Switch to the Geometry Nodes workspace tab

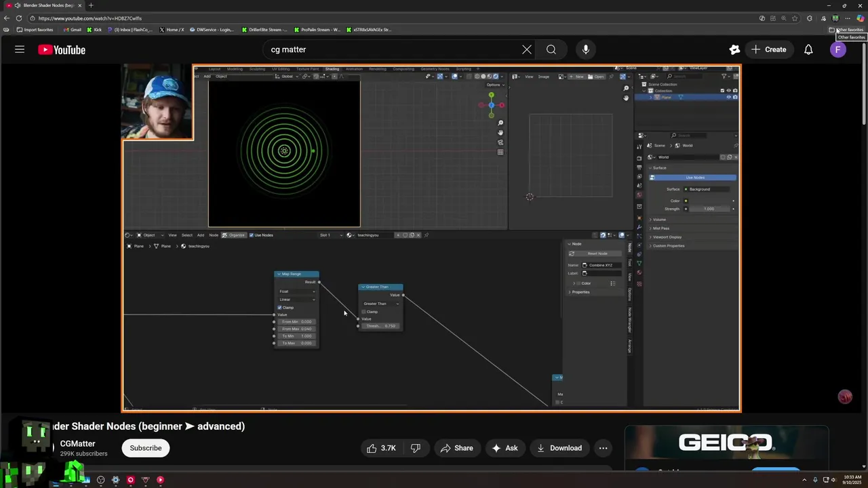pos(435,68)
